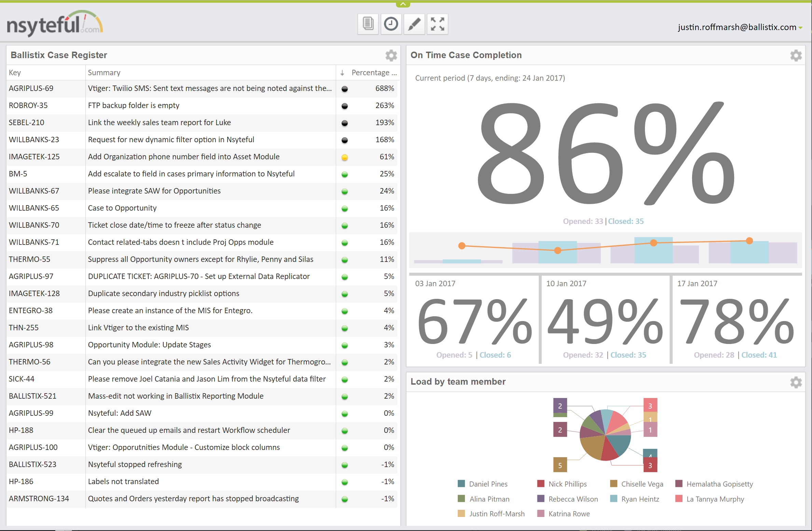Collapse the header using top chevron tab
Screen dimensions: 812x531
[403, 4]
